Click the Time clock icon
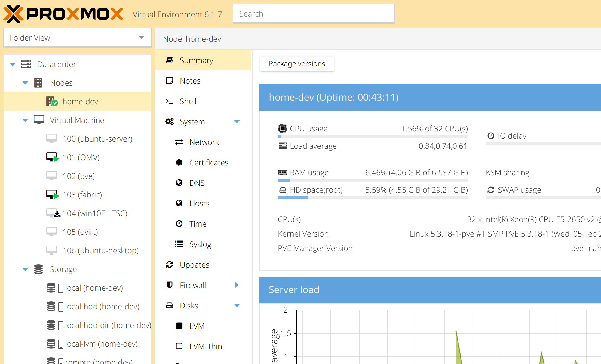The height and width of the screenshot is (364, 601). pos(179,224)
